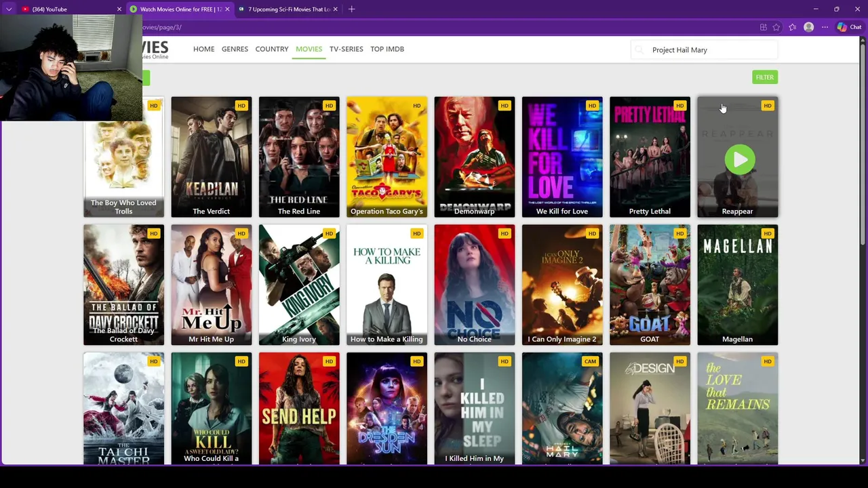Click the HD badge on The Verdict poster
The image size is (868, 488).
[x=241, y=106]
